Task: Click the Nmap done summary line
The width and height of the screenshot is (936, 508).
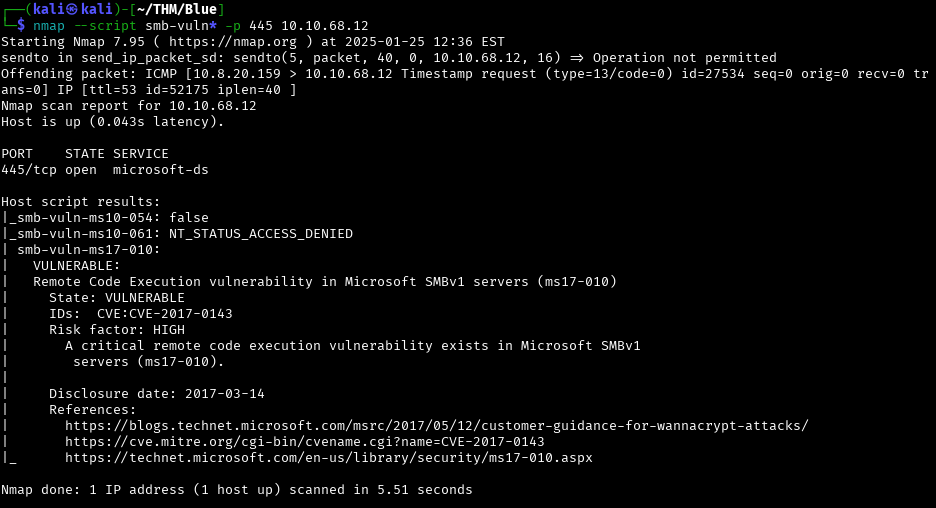Action: pos(236,490)
